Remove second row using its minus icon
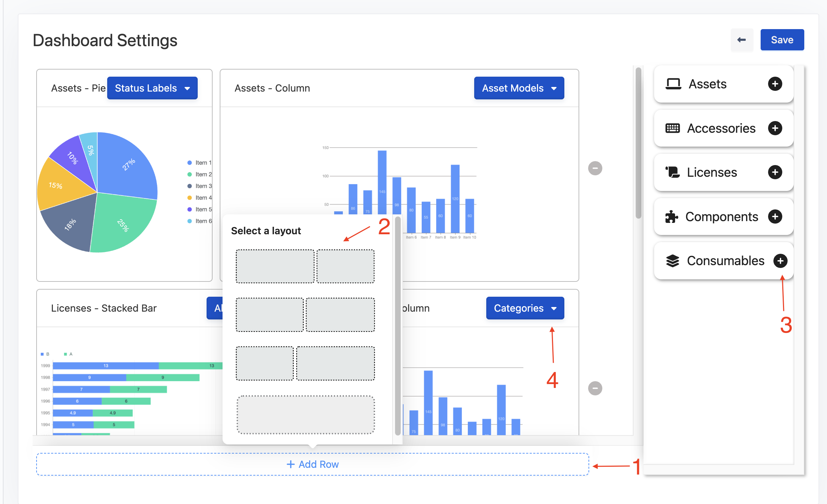This screenshot has height=504, width=827. pos(595,388)
